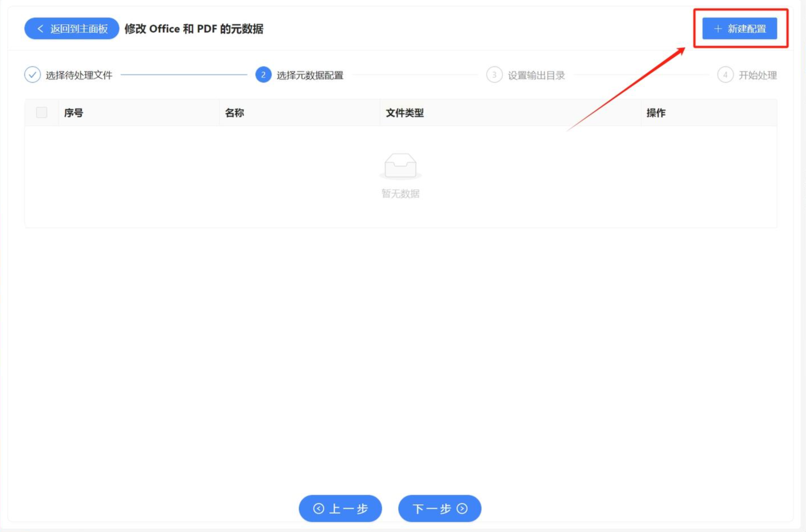Select the 选择元数据配置 step label
Screen dimensions: 806x532
click(x=310, y=75)
